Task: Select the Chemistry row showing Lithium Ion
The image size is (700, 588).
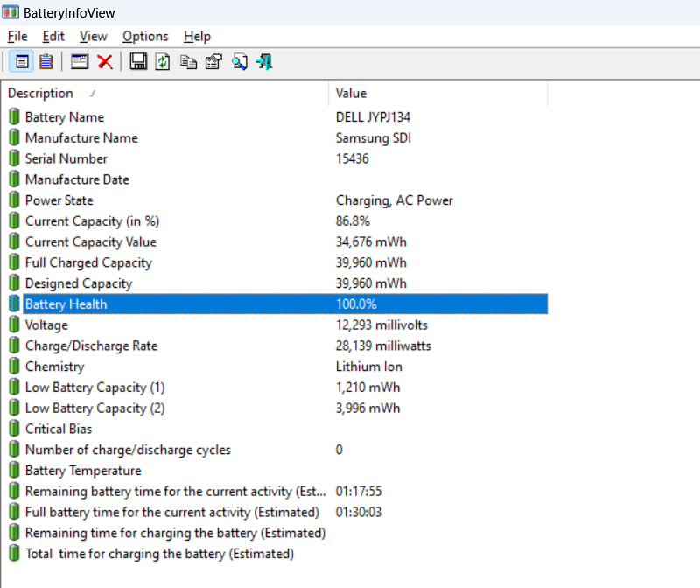Action: [175, 367]
